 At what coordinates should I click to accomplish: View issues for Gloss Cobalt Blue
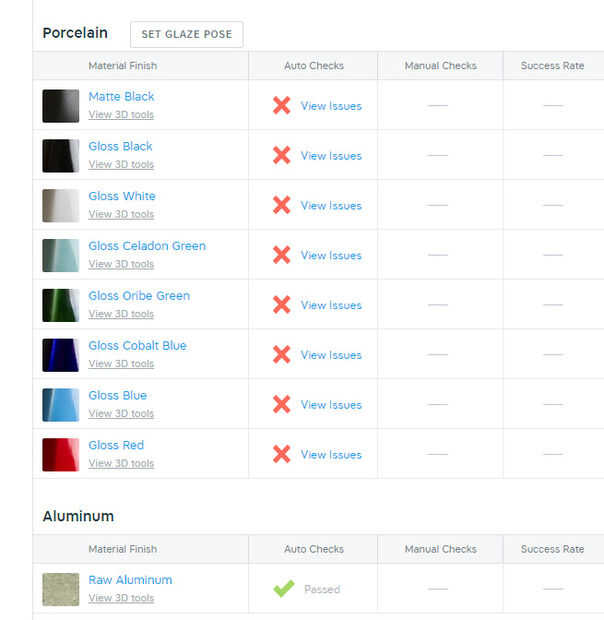[331, 355]
